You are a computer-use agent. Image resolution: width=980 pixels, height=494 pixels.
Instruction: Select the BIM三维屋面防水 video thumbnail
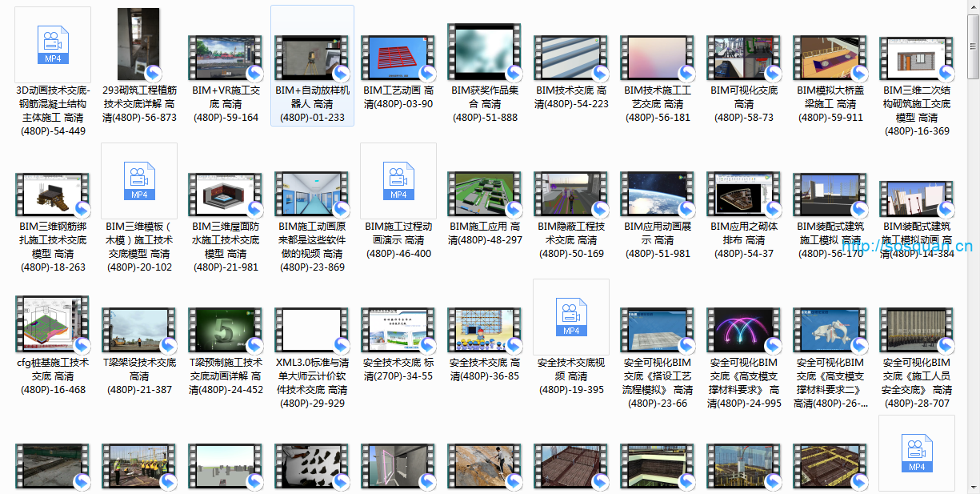tap(226, 194)
